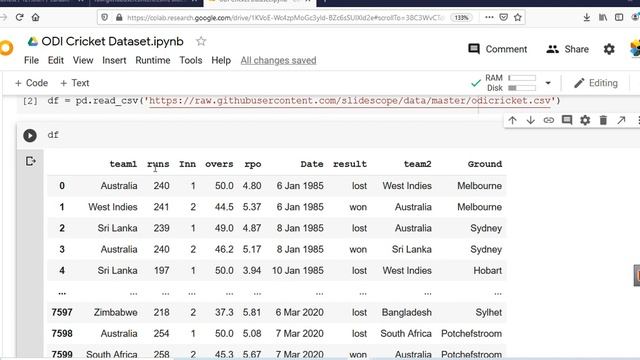This screenshot has width=640, height=360.
Task: Open the Runtime menu
Action: 153,60
